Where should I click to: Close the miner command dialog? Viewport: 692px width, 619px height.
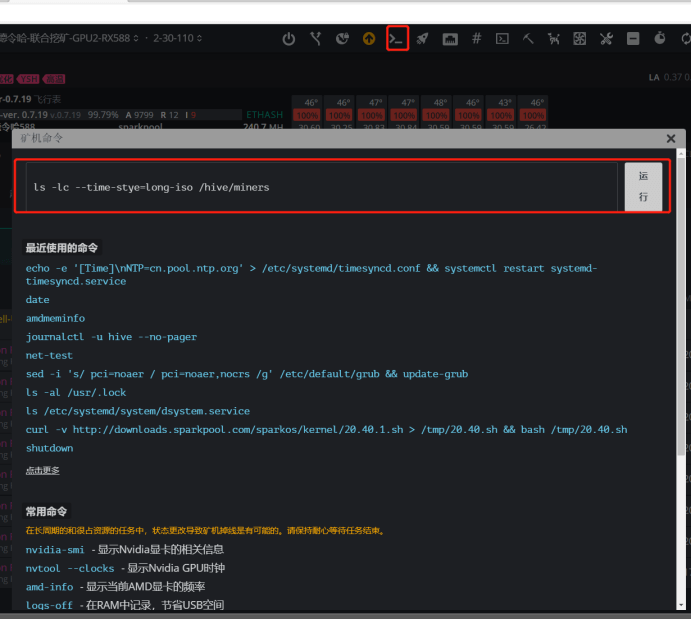coord(671,139)
